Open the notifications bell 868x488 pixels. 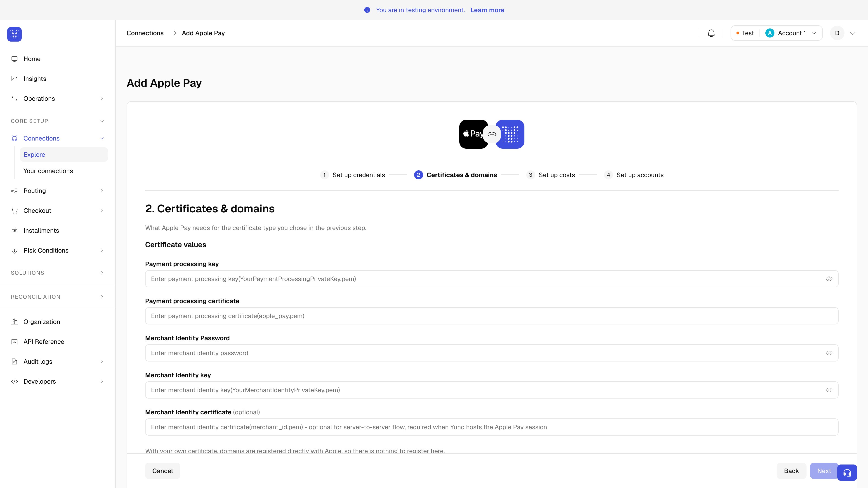point(711,33)
